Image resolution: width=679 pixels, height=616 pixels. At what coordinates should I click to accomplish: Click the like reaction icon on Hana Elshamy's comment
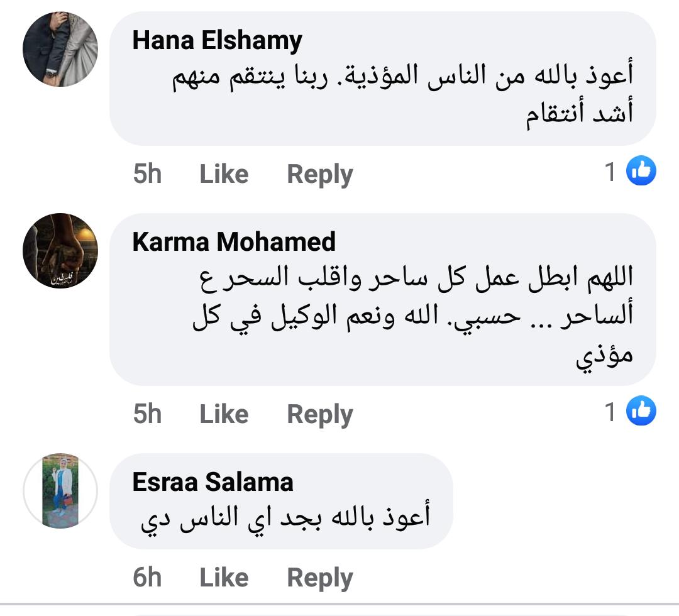tap(641, 171)
